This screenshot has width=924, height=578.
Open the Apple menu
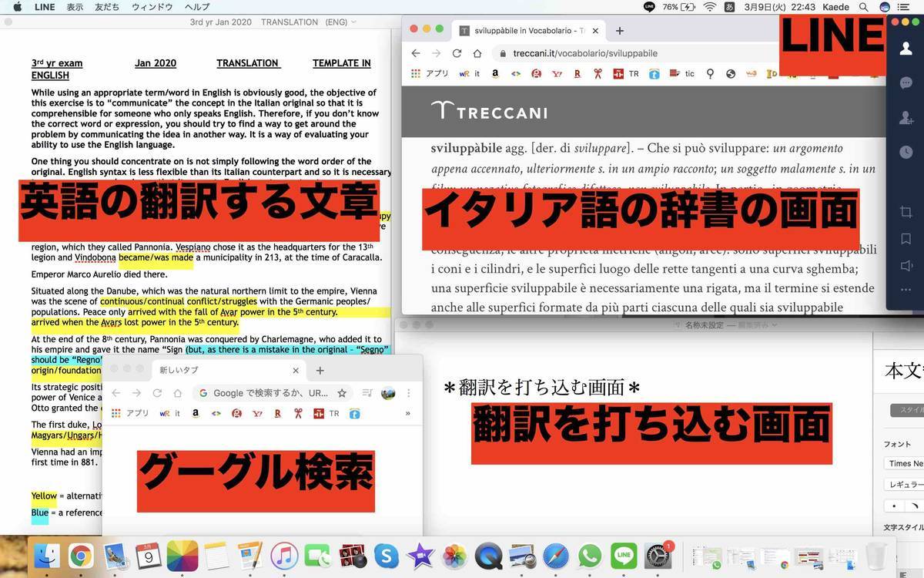tap(17, 7)
